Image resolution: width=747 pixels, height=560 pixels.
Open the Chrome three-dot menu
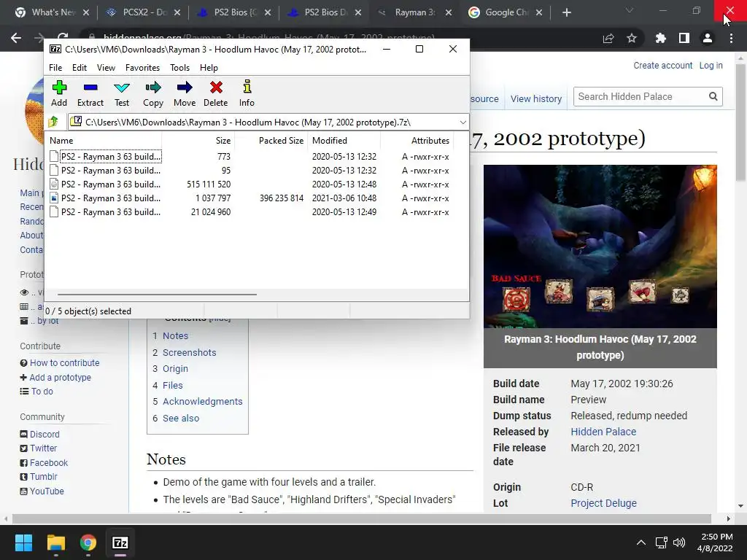coord(731,38)
